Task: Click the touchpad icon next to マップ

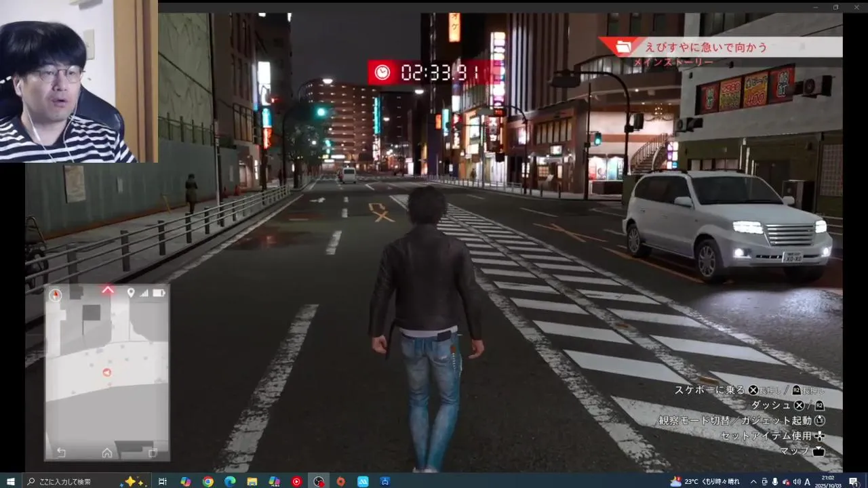Action: click(818, 451)
